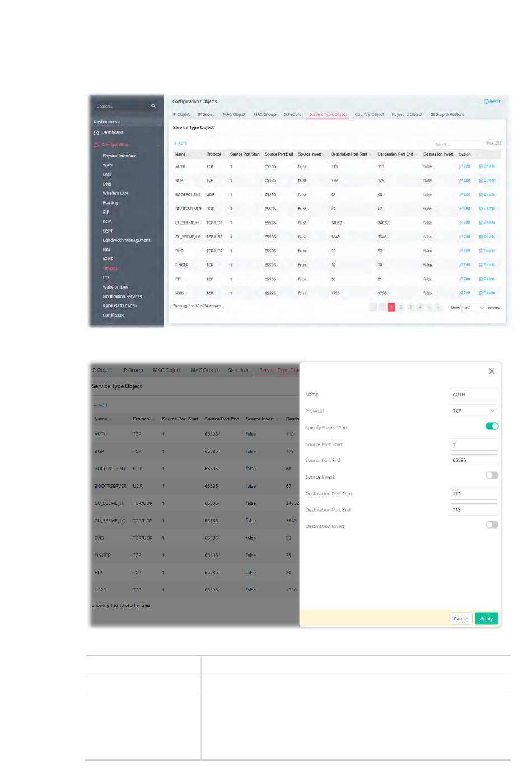The width and height of the screenshot is (532, 783).
Task: Open the Backup & Restore tab
Action: 447,114
